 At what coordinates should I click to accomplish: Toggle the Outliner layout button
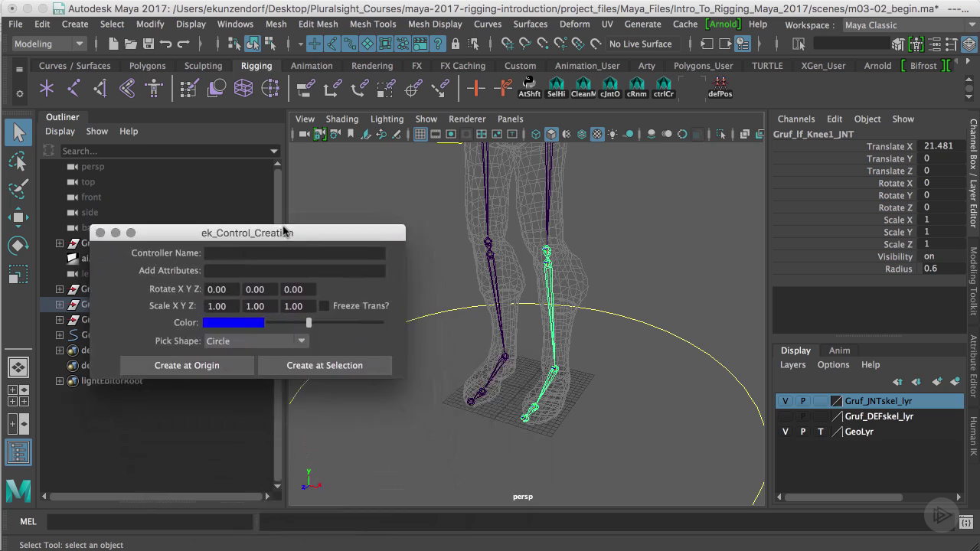tap(18, 452)
